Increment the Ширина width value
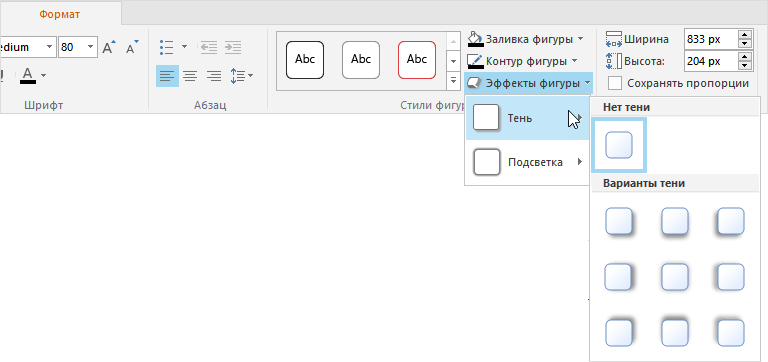This screenshot has height=362, width=768. (745, 35)
